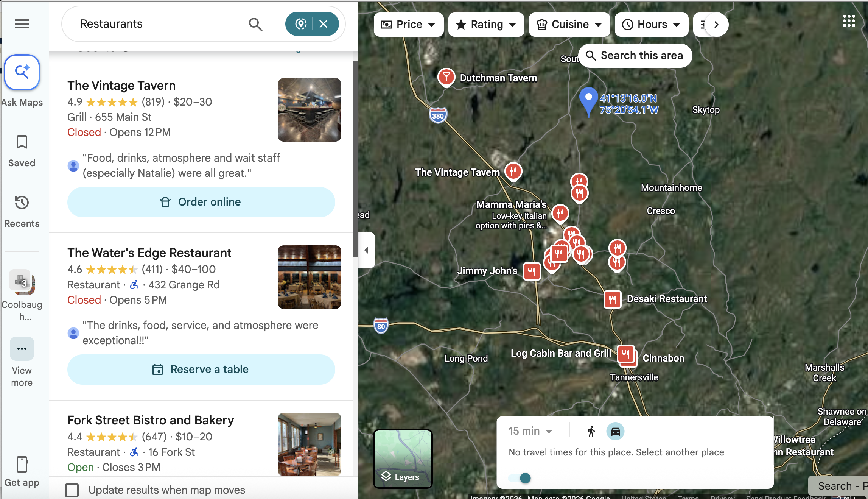Click Search this area button

[x=635, y=56]
